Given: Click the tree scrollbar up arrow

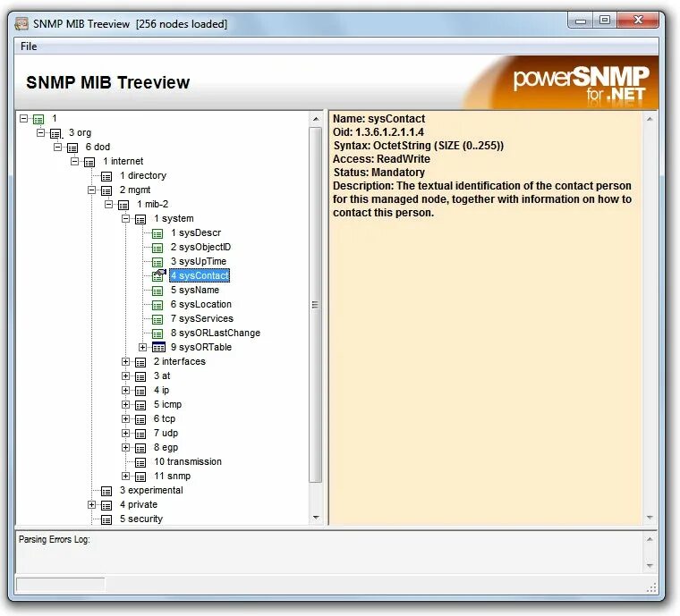Looking at the screenshot, I should pyautogui.click(x=316, y=119).
